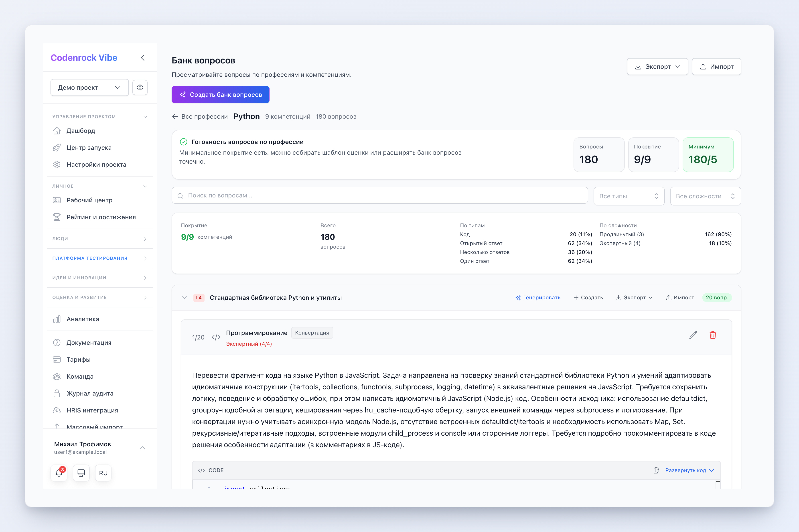Click Создать in competency header
Image resolution: width=799 pixels, height=532 pixels.
pyautogui.click(x=588, y=298)
